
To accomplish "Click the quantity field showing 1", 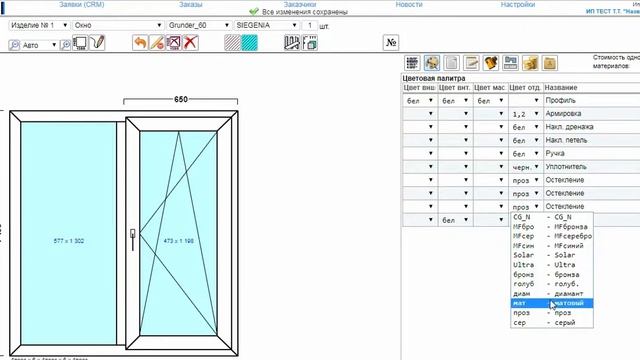I will click(x=310, y=25).
